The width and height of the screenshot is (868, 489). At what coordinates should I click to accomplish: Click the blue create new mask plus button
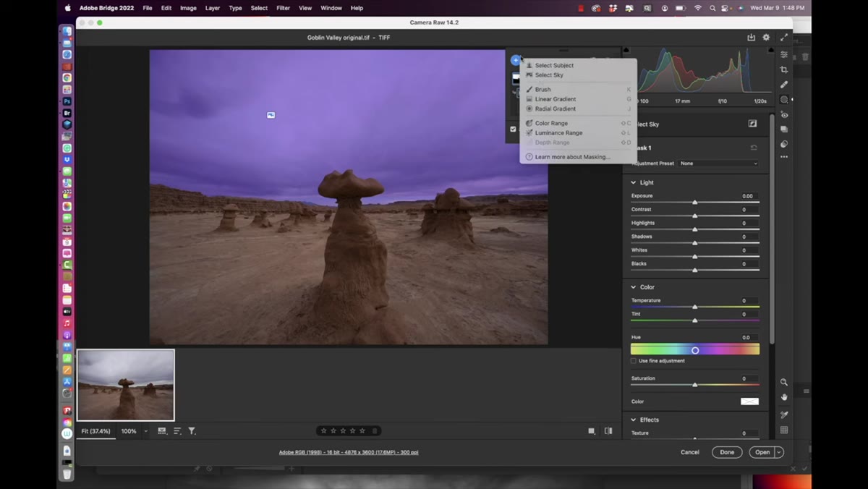(x=515, y=60)
